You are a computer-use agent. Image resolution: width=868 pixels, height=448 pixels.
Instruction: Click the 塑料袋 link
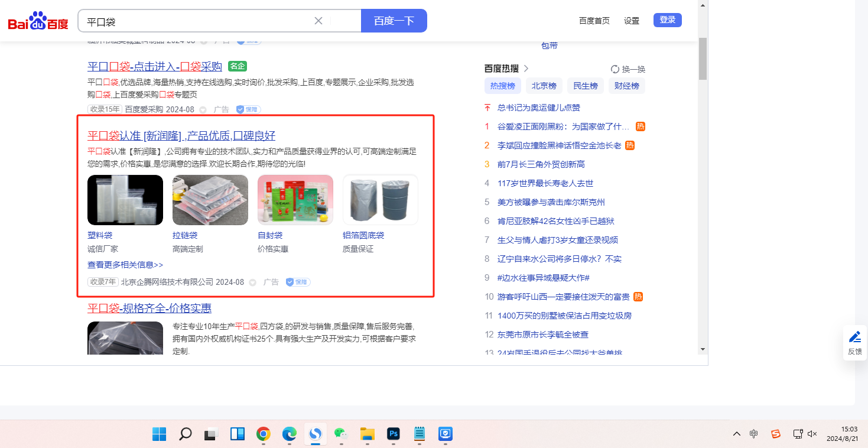tap(100, 235)
